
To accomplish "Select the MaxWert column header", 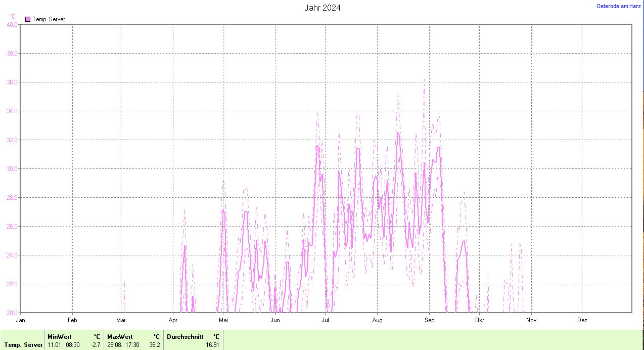I will coord(119,336).
